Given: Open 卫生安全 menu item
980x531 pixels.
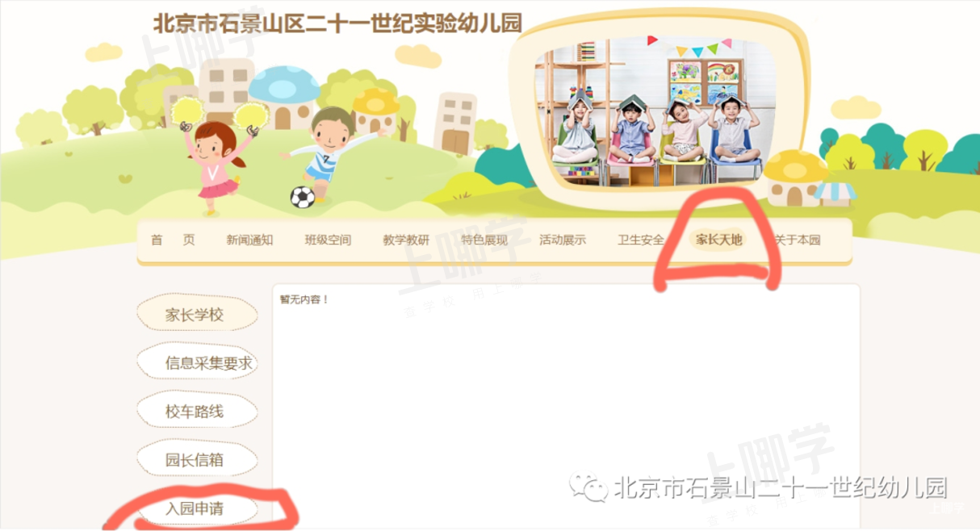Looking at the screenshot, I should pos(641,240).
